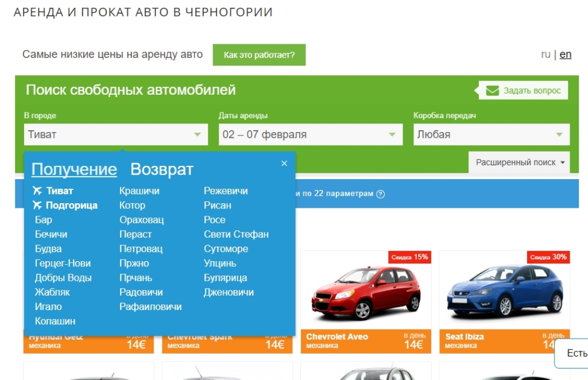This screenshot has height=380, width=588.
Task: Select Котор in the city list
Action: [132, 205]
